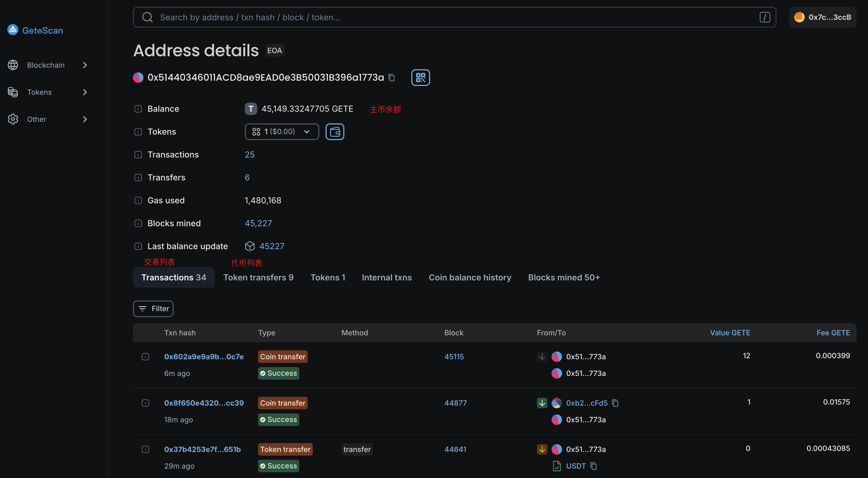Focus the address search field

point(438,17)
